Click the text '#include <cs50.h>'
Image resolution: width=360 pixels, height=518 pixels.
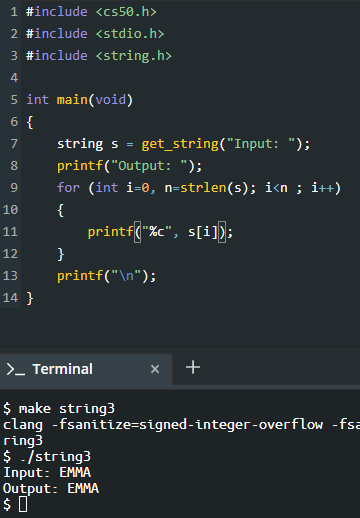(91, 12)
